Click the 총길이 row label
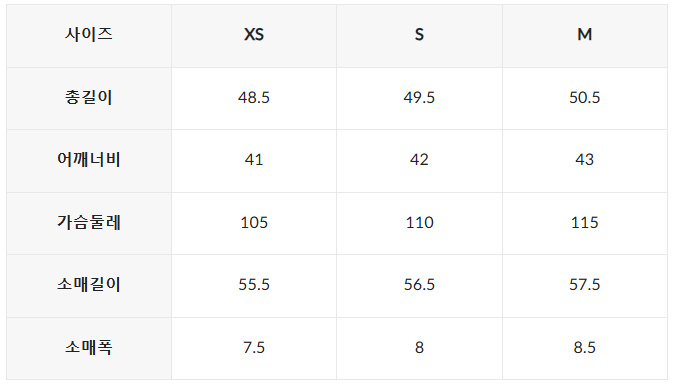This screenshot has height=386, width=675. pyautogui.click(x=89, y=97)
